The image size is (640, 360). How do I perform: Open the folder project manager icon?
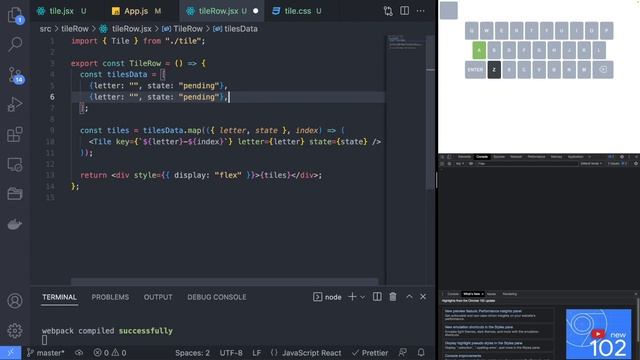point(15,194)
